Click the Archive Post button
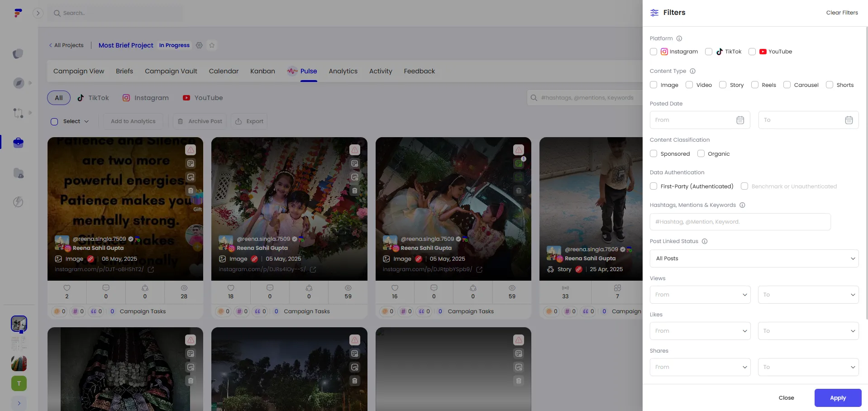The image size is (868, 411). point(200,121)
